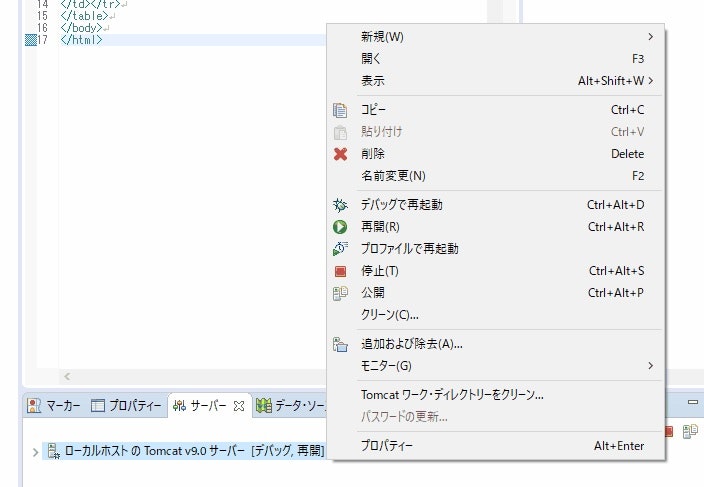704x487 pixels.
Task: Expand the 表示 submenu arrow
Action: [x=651, y=81]
